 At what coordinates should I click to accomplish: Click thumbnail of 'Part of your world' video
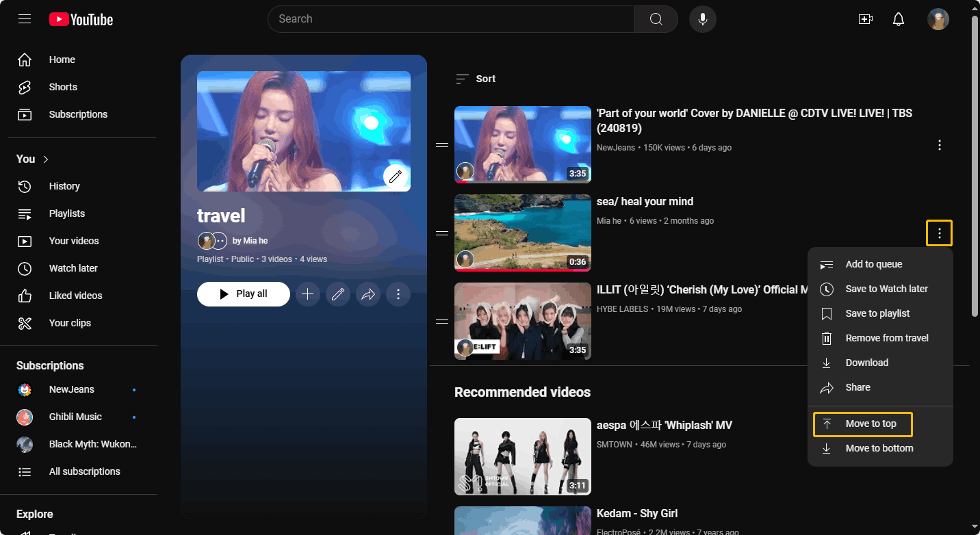point(523,144)
